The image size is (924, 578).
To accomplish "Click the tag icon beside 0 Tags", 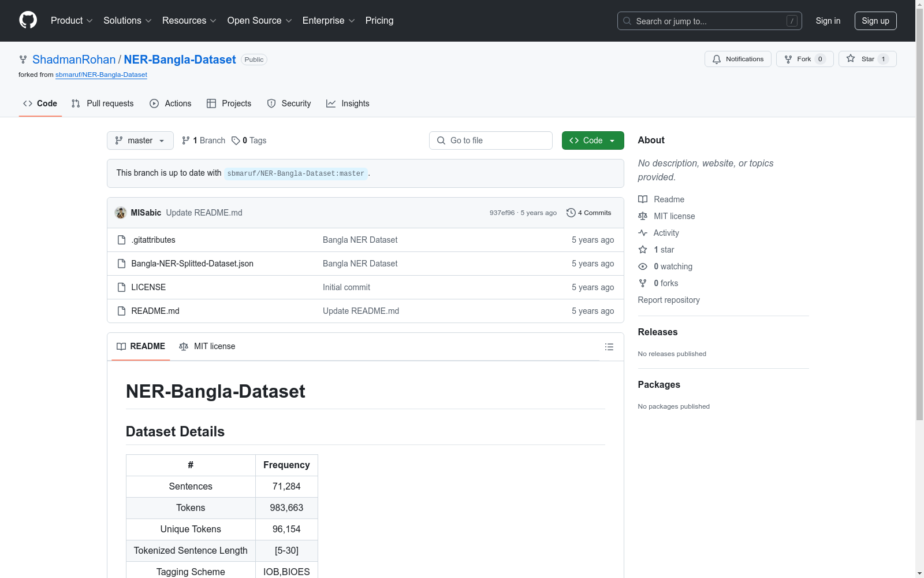I will 236,140.
